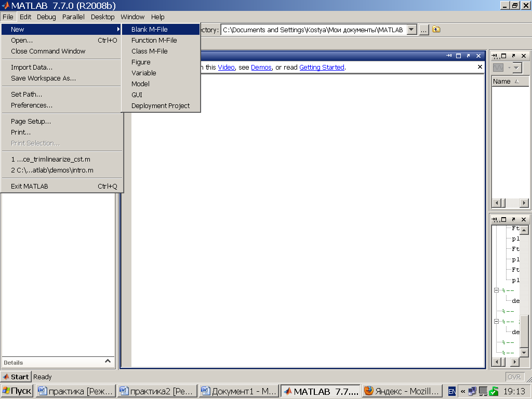Go up one directory level icon
This screenshot has width=532, height=399.
436,30
